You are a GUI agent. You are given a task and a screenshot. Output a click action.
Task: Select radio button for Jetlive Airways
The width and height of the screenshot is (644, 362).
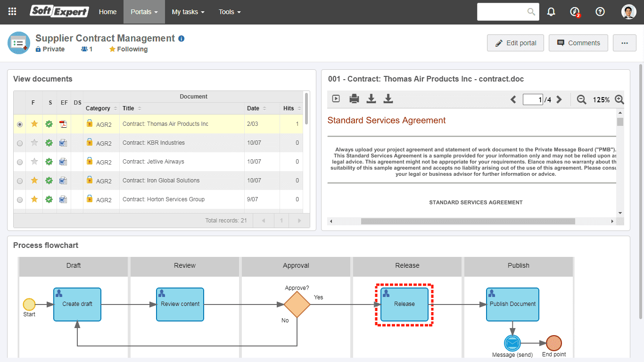pyautogui.click(x=20, y=162)
